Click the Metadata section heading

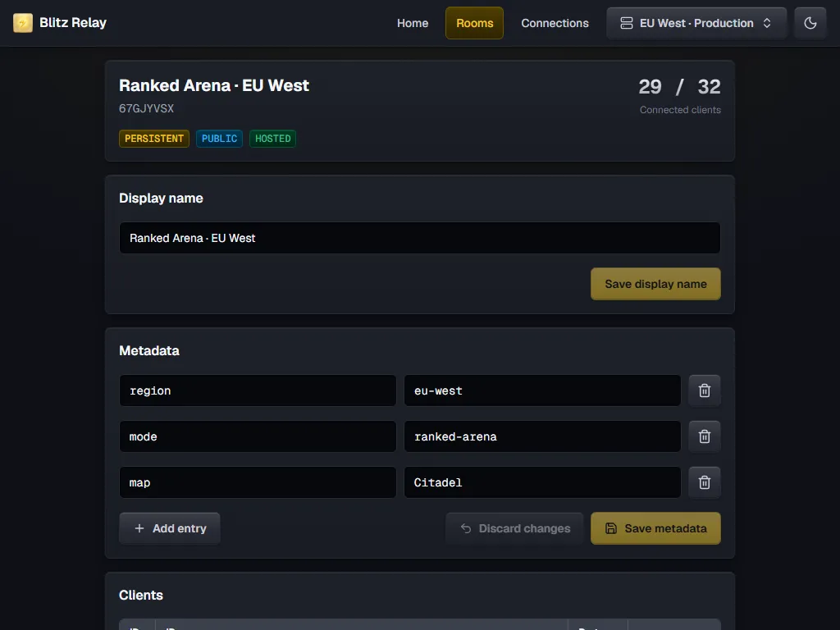pyautogui.click(x=149, y=351)
